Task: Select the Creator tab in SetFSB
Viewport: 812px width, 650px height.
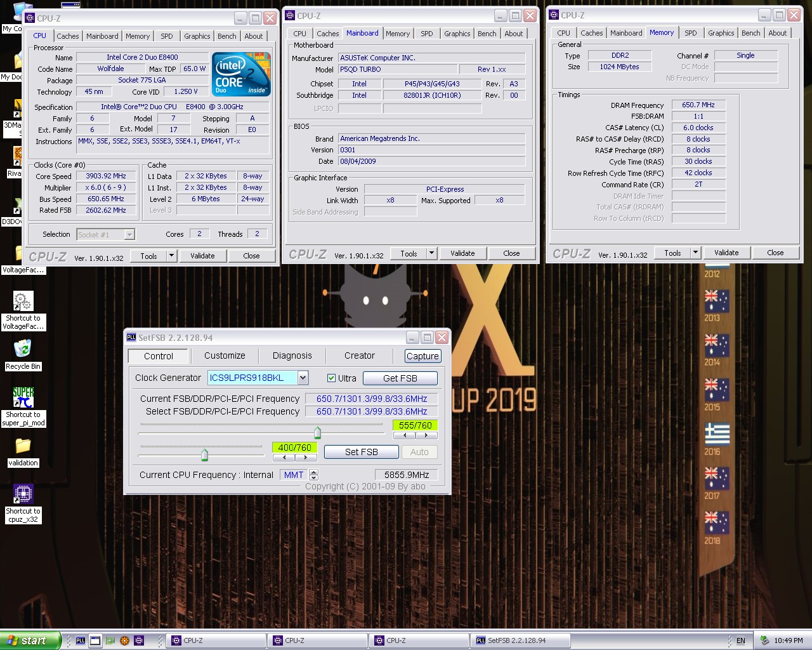Action: (x=360, y=355)
